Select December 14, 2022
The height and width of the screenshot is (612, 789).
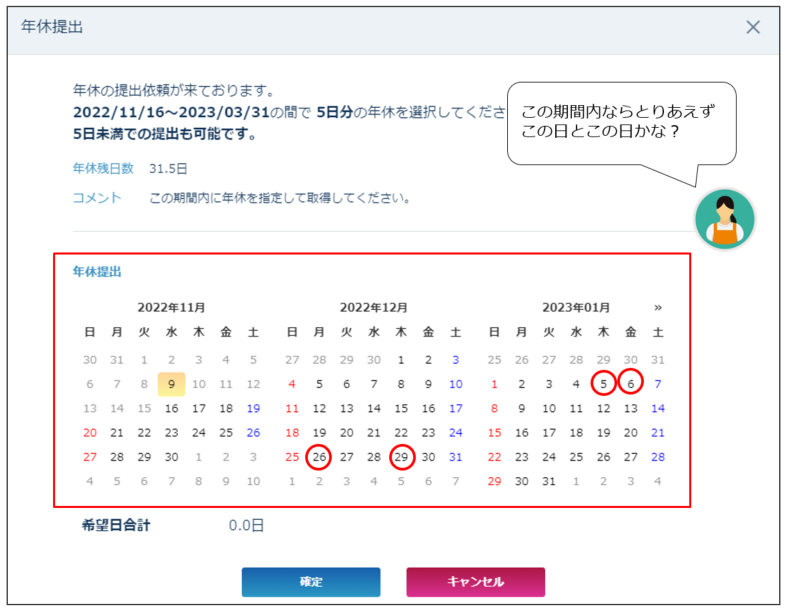(x=374, y=409)
